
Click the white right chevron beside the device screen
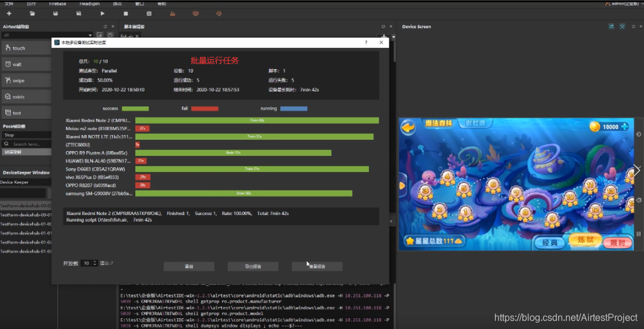(637, 170)
